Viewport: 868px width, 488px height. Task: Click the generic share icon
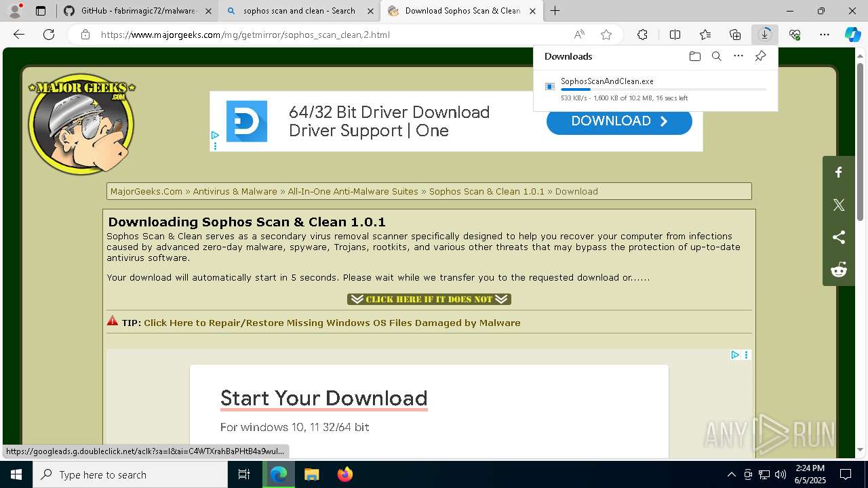coord(839,237)
